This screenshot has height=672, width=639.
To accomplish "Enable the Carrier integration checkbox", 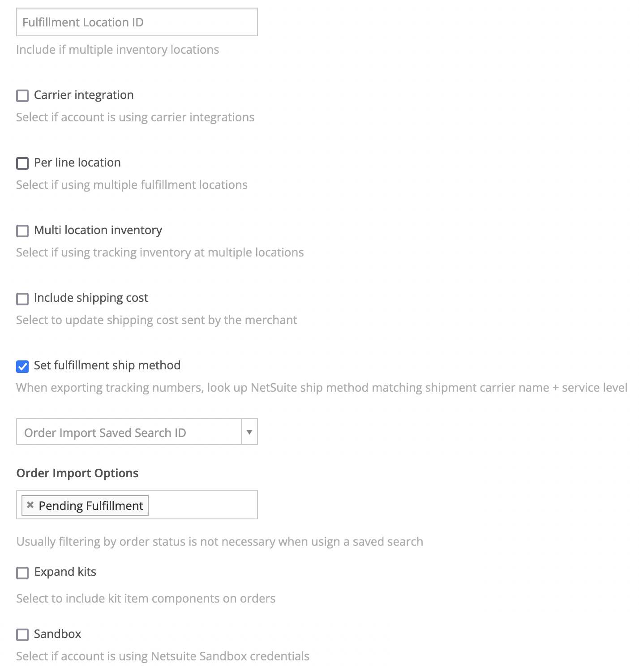I will 22,96.
